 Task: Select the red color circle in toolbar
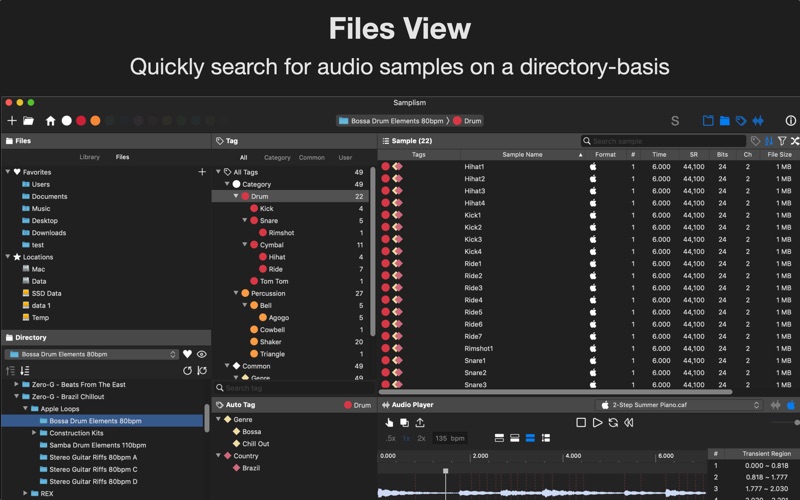pos(81,121)
